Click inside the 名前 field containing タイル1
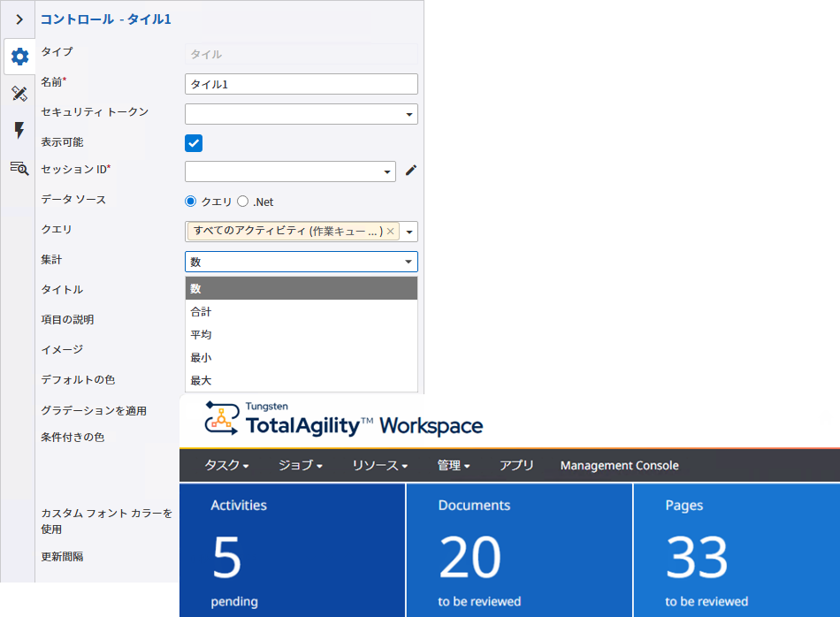The width and height of the screenshot is (840, 617). point(301,83)
